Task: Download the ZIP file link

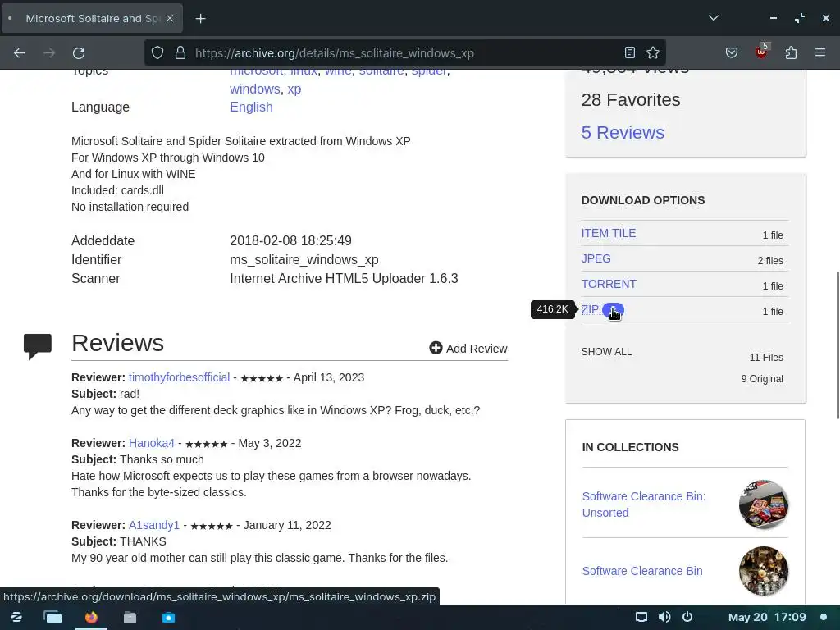Action: click(x=590, y=309)
